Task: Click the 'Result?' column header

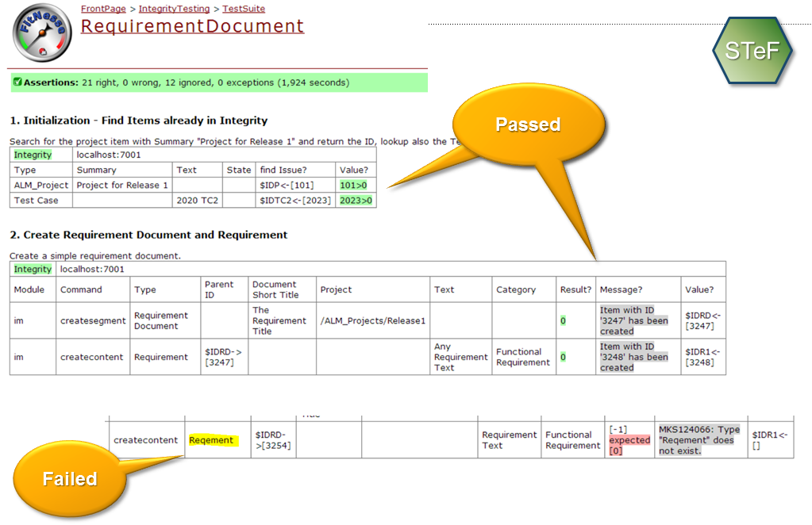Action: [575, 289]
